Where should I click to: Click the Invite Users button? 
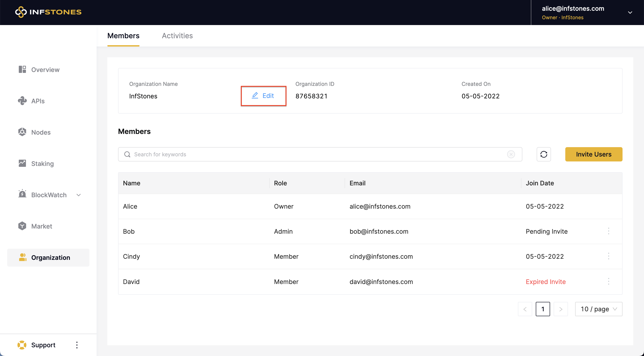pyautogui.click(x=593, y=154)
